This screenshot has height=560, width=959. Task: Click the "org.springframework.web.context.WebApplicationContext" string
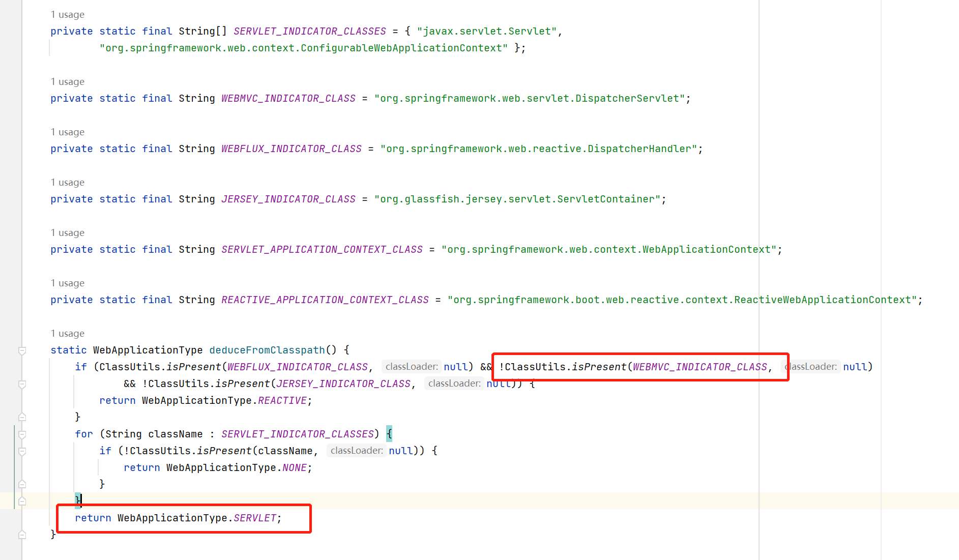(609, 249)
